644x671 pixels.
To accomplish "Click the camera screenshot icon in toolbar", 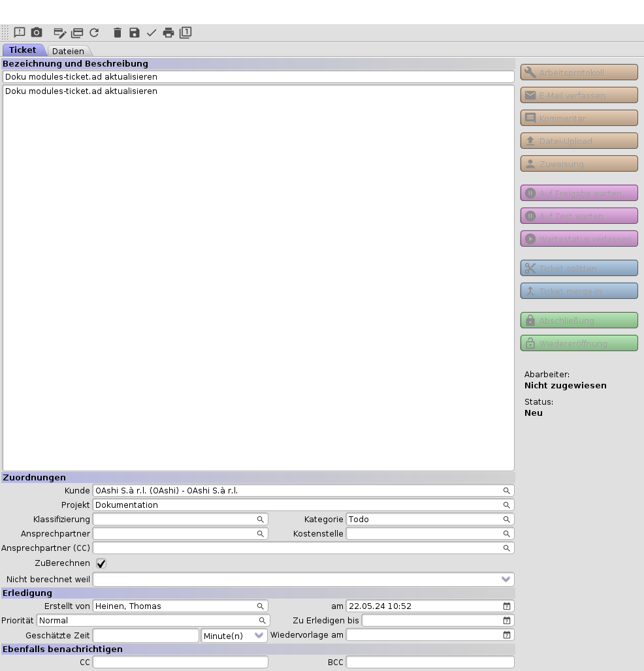I will click(37, 33).
